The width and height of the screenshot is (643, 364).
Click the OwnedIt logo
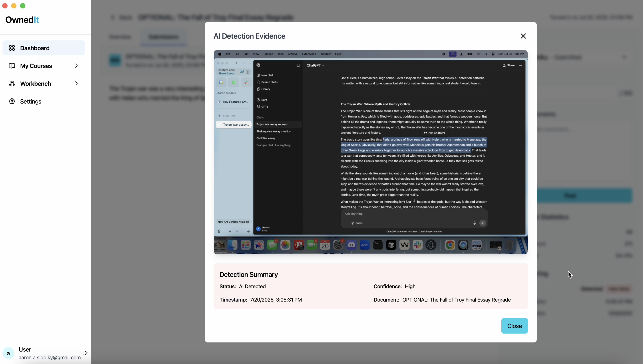(x=22, y=20)
